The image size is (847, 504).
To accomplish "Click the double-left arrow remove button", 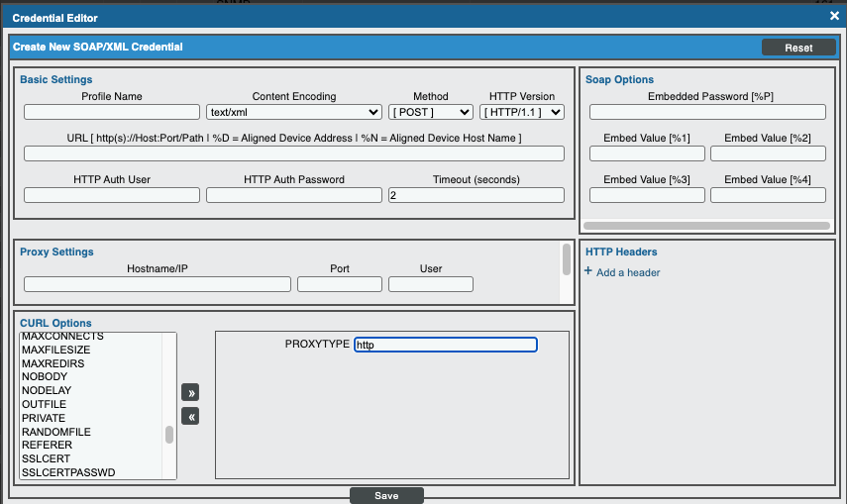I will 190,417.
